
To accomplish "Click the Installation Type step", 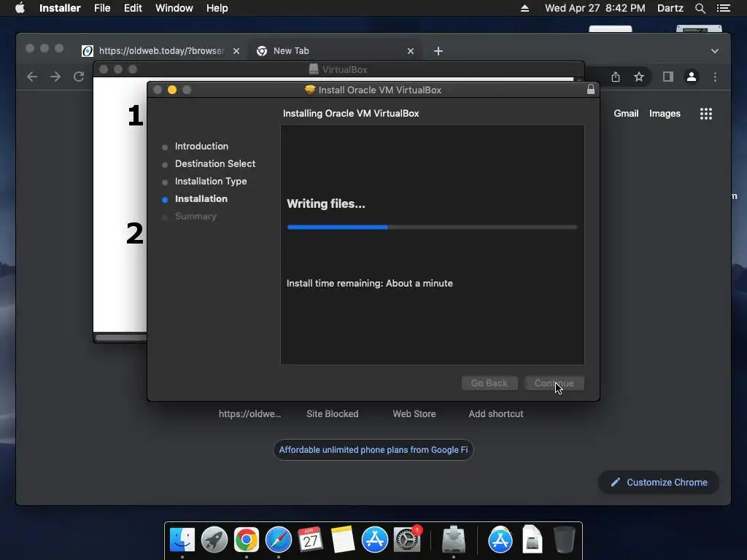I will [x=211, y=182].
